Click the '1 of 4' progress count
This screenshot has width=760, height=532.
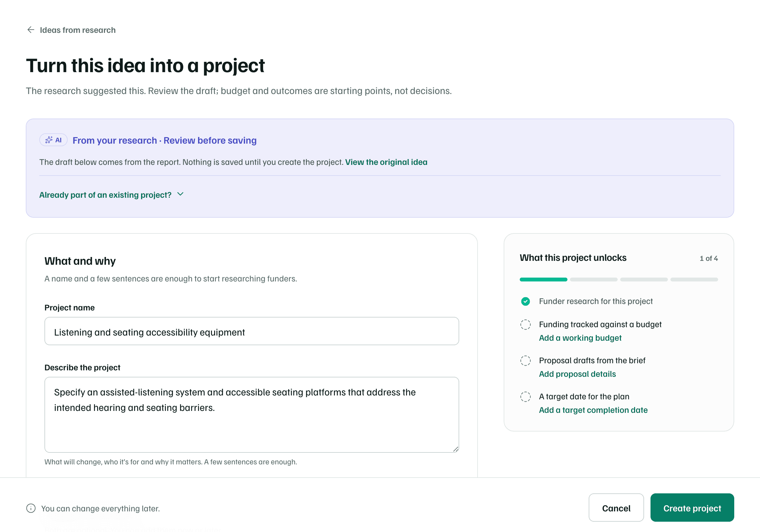(708, 258)
